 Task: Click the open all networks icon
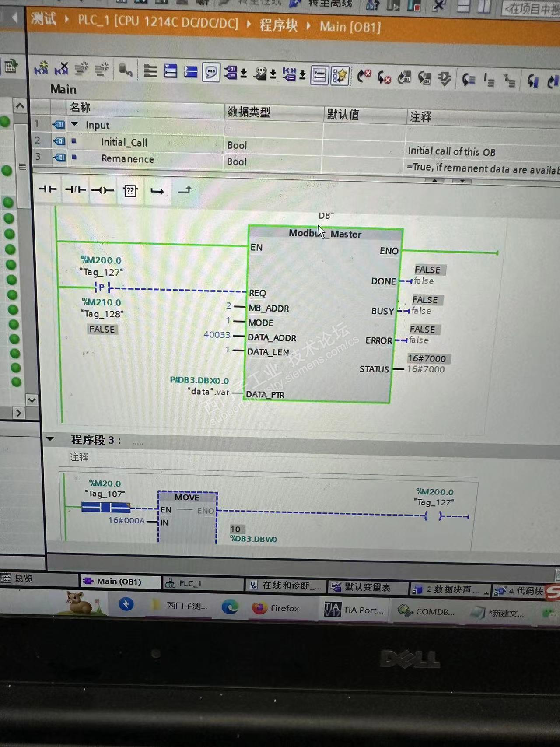tap(170, 71)
